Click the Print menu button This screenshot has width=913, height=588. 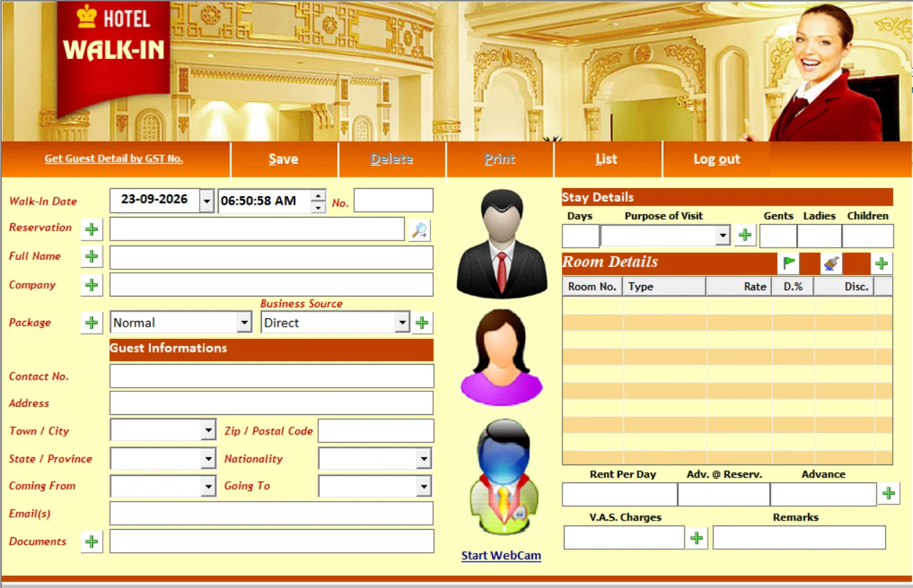click(x=500, y=159)
